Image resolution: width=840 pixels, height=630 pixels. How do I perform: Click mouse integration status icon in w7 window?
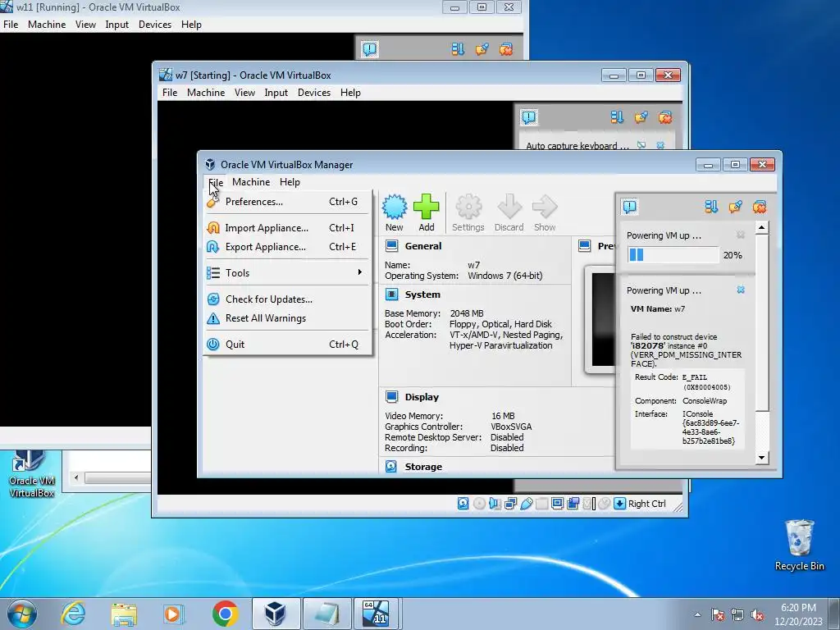[x=605, y=504]
